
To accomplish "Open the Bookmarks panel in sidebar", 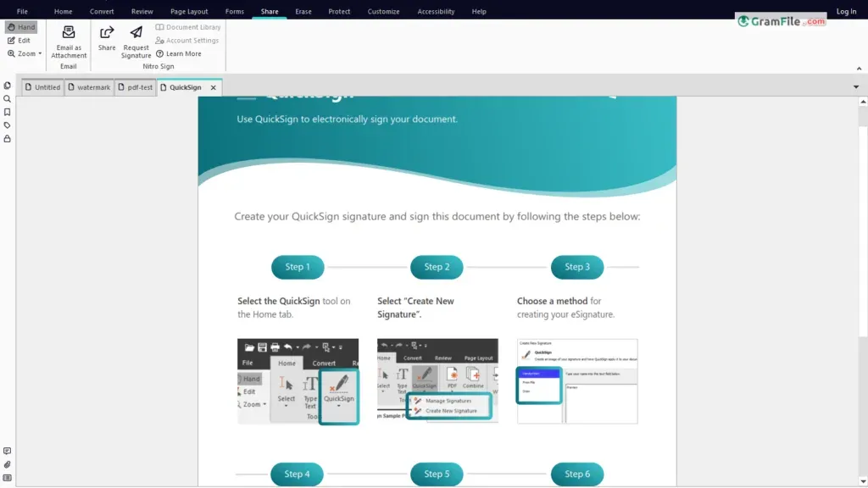I will coord(7,113).
